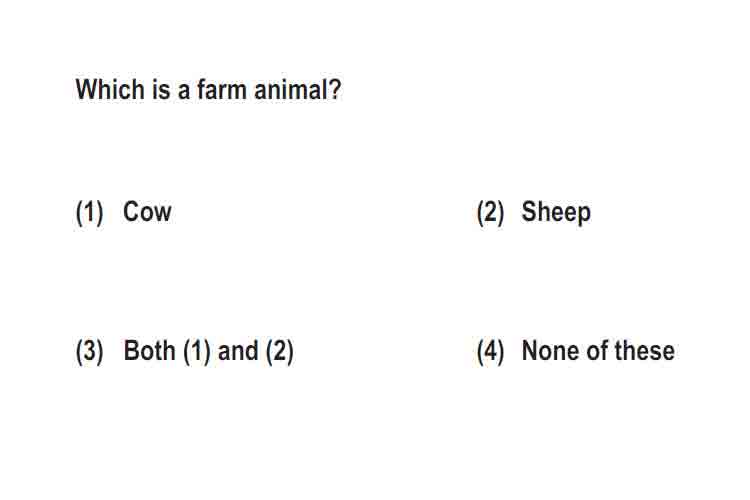Click the (2) marker before Sheep
Image resolution: width=750 pixels, height=500 pixels.
tap(490, 212)
